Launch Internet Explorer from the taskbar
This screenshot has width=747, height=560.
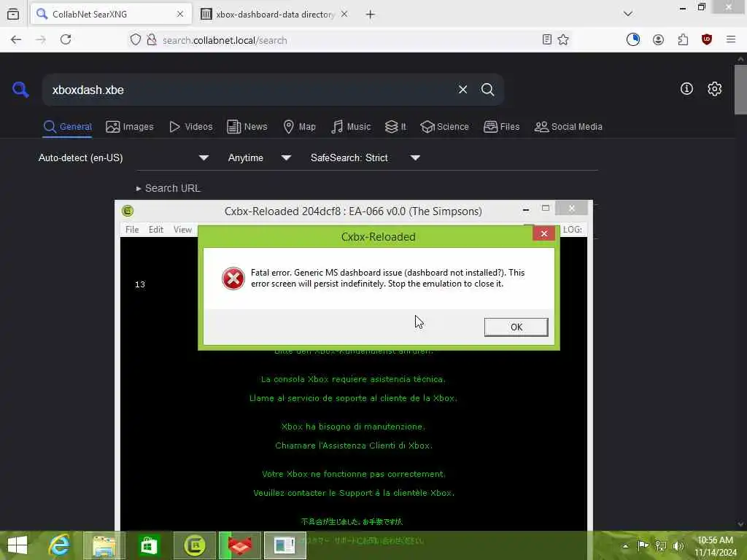[60, 545]
